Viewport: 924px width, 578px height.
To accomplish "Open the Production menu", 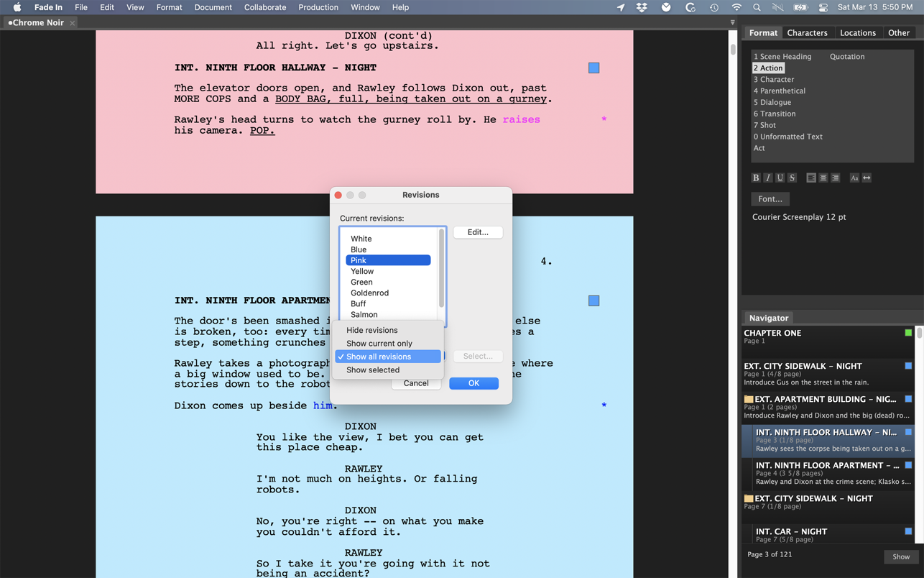I will [x=318, y=7].
